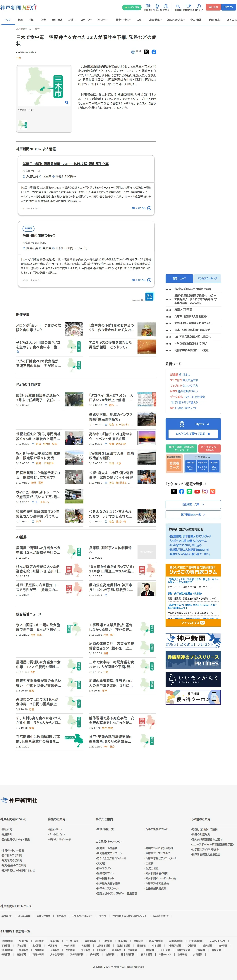Image resolution: width=237 pixels, height=980 pixels.
Task: Click the green サービス・事業 button
Action: pyautogui.click(x=132, y=7)
